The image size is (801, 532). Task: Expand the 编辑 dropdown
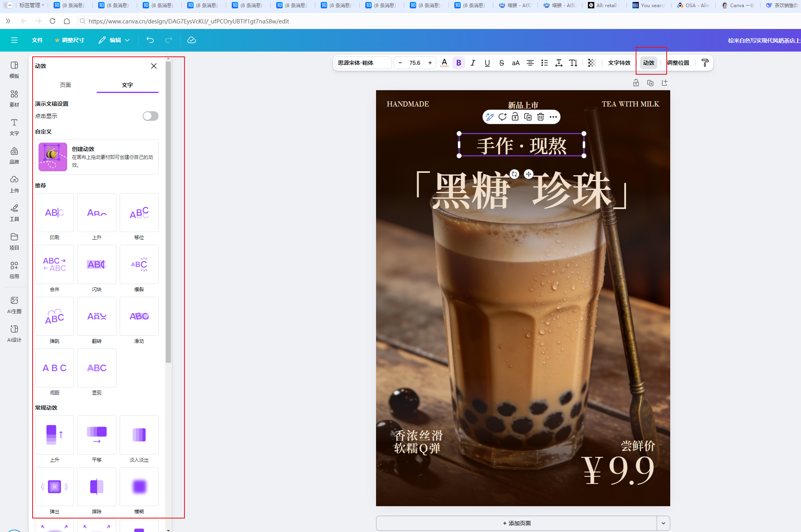tap(114, 40)
